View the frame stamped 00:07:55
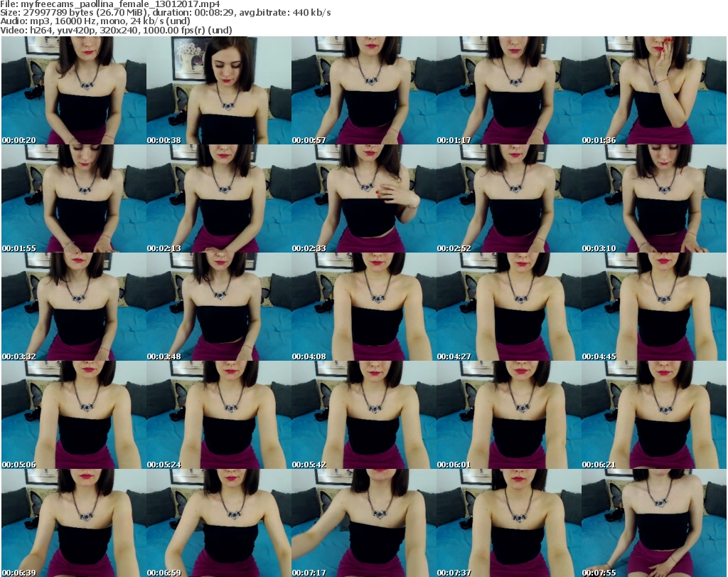 [x=654, y=523]
